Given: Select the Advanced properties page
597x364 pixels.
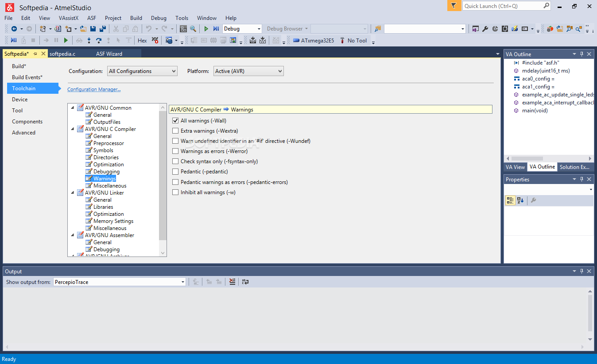Looking at the screenshot, I should point(24,133).
